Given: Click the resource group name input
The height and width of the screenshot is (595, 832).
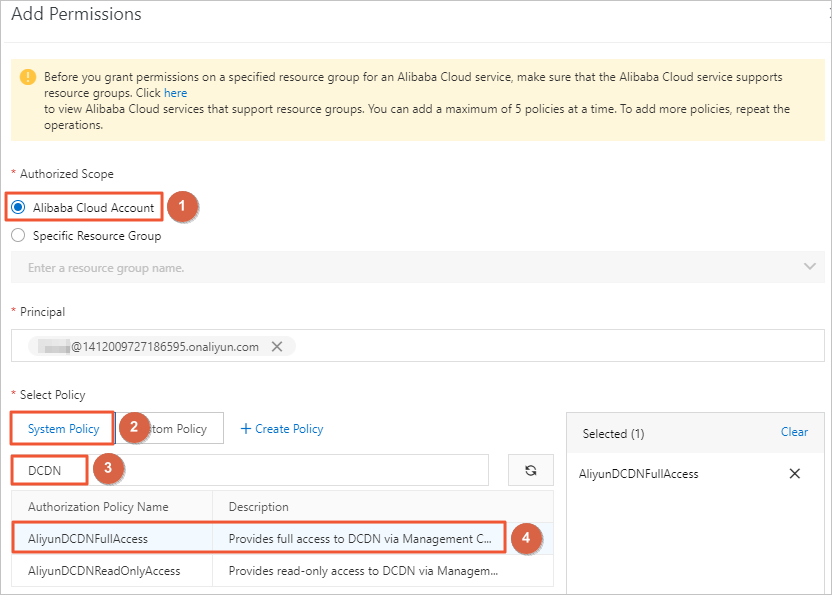Looking at the screenshot, I should click(400, 267).
